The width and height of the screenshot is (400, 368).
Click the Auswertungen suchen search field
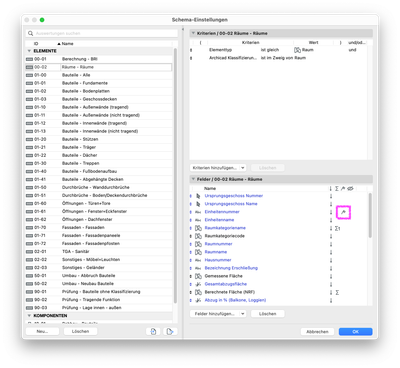102,33
